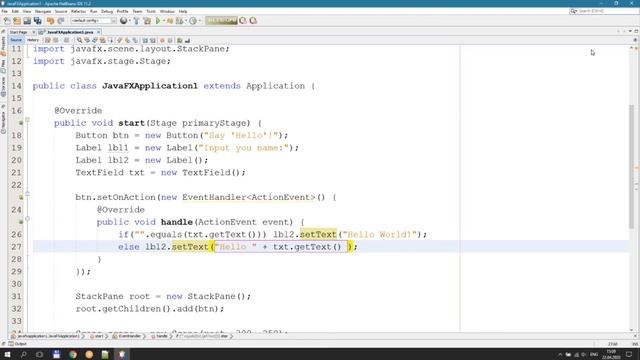The image size is (640, 360).
Task: Open the File menu
Action: coord(4,11)
